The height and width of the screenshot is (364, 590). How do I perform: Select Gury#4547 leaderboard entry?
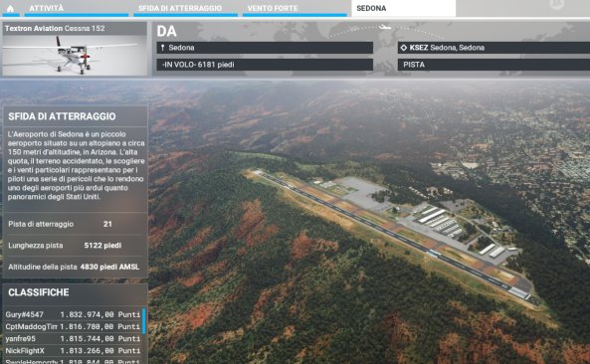click(73, 314)
